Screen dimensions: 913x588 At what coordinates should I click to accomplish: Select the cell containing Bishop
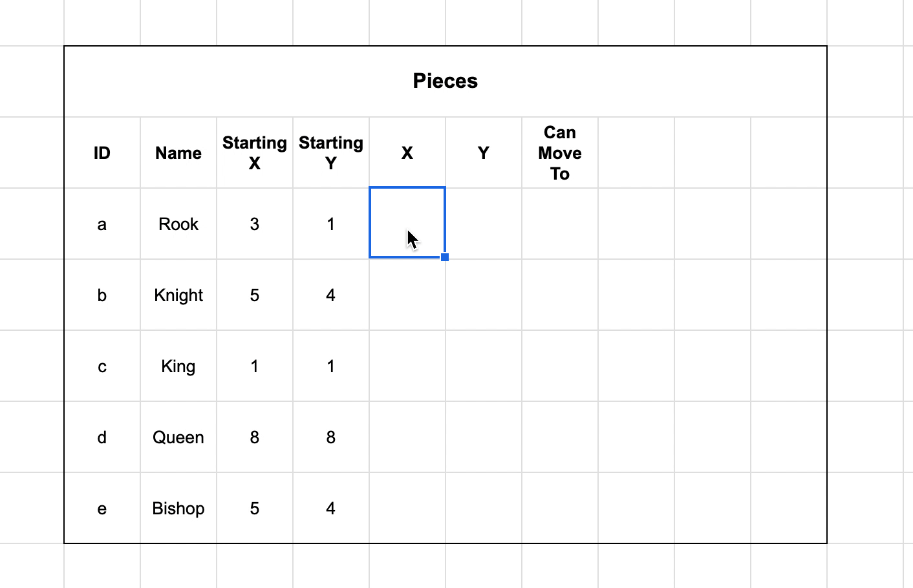pos(178,509)
